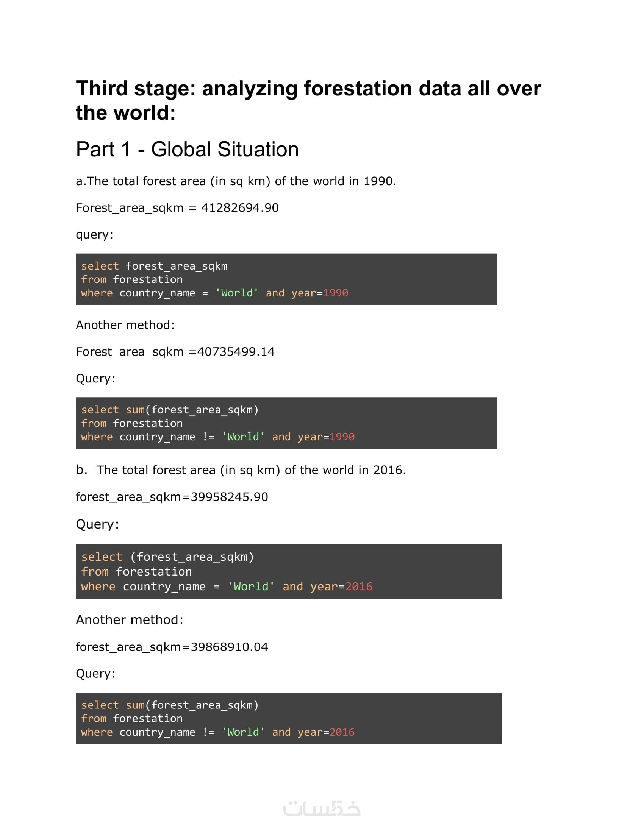This screenshot has width=644, height=833.
Task: Click 'World' in the last code block
Action: pos(243,732)
